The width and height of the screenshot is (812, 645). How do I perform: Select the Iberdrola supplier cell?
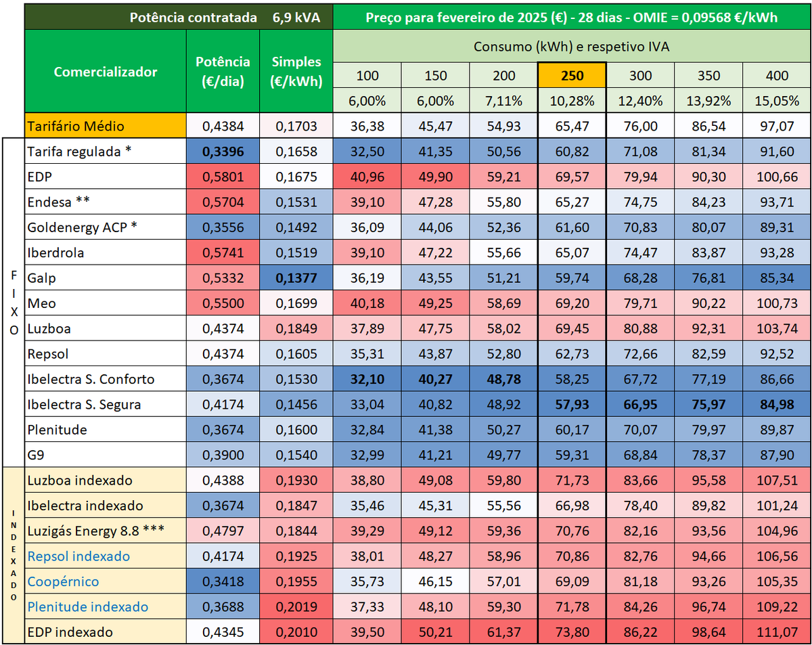click(106, 252)
